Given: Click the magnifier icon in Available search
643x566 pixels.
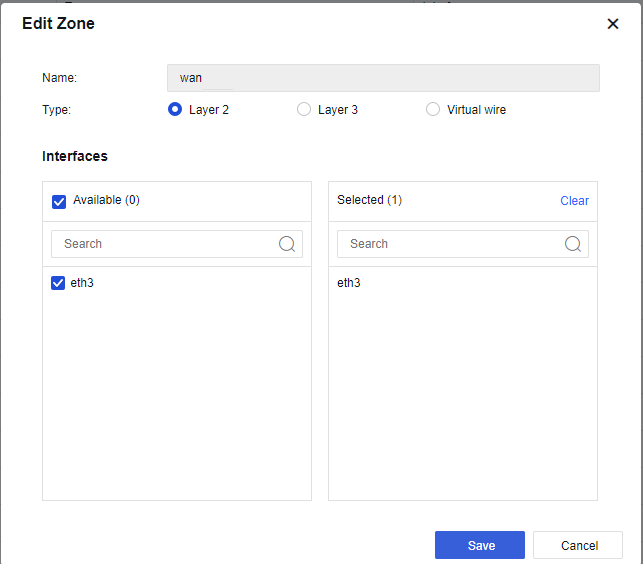Looking at the screenshot, I should [x=287, y=244].
